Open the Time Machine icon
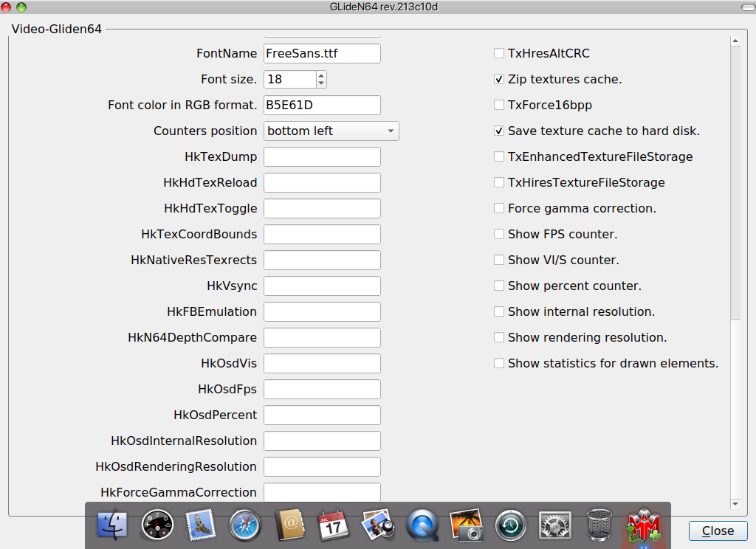The image size is (756, 549). click(x=510, y=525)
